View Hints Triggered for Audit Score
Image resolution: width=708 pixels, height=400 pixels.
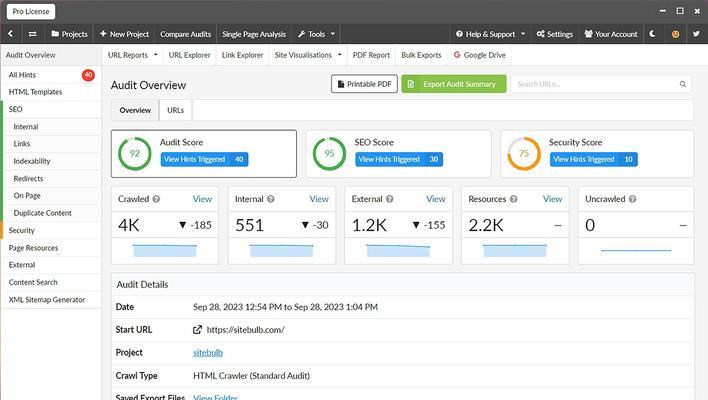204,159
